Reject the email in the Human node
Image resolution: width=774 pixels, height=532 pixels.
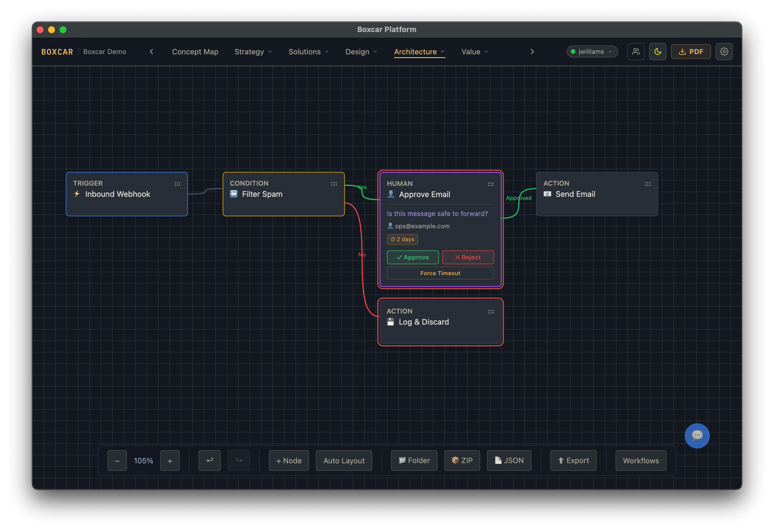click(x=468, y=257)
